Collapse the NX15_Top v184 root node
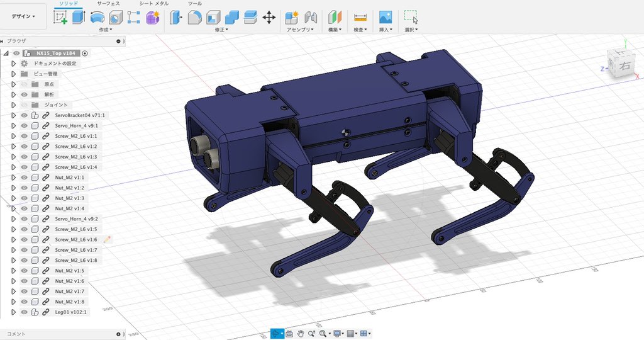 tap(6, 53)
